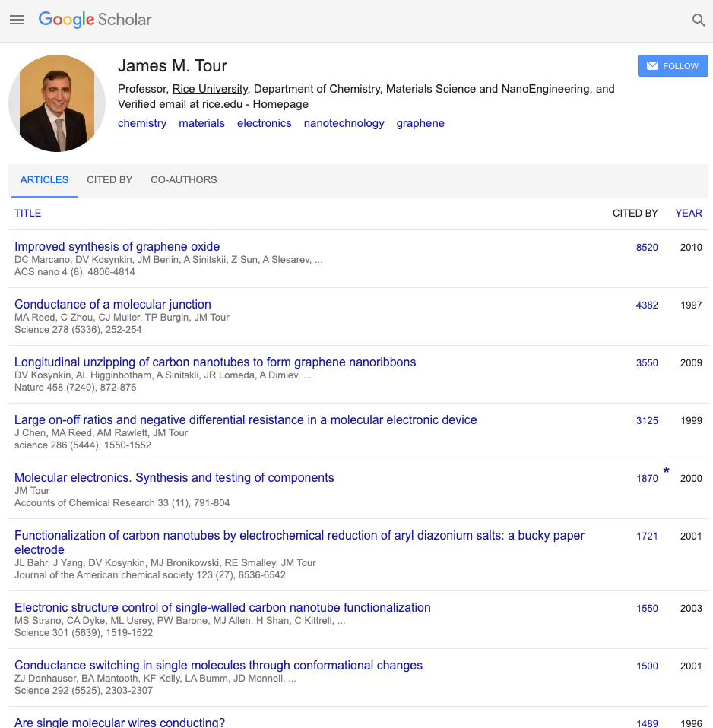Image resolution: width=713 pixels, height=728 pixels.
Task: View the 1721 citations count
Action: 647,537
